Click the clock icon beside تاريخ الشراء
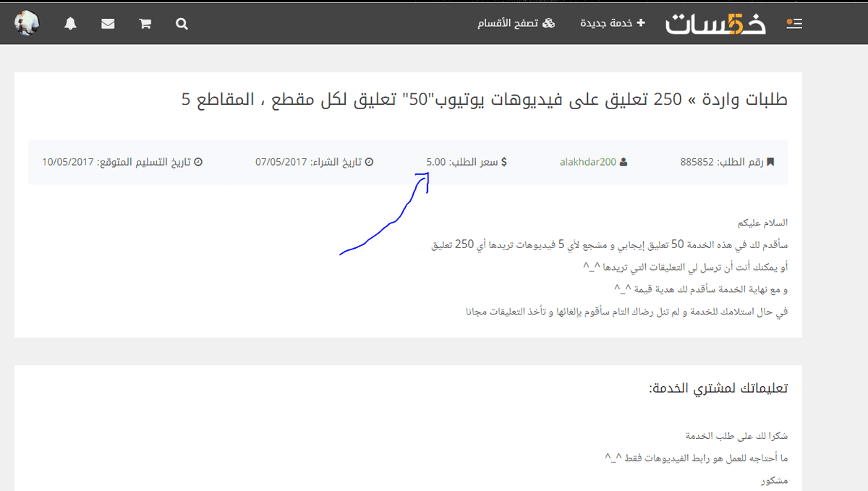Image resolution: width=868 pixels, height=491 pixels. 369,162
